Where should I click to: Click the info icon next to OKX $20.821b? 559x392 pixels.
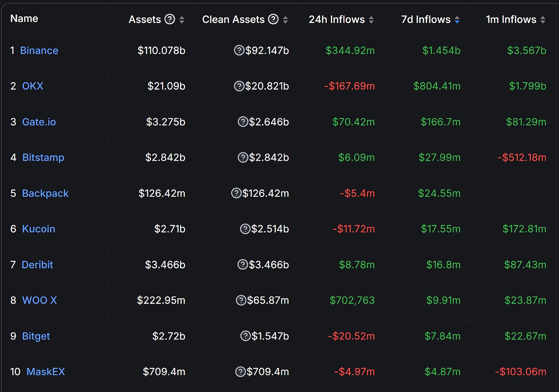(x=239, y=86)
